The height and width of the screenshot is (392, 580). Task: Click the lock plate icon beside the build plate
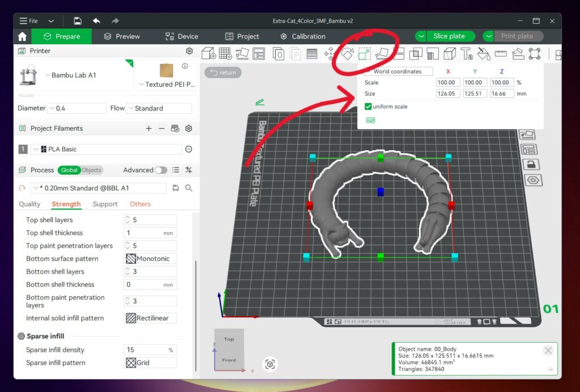[531, 164]
